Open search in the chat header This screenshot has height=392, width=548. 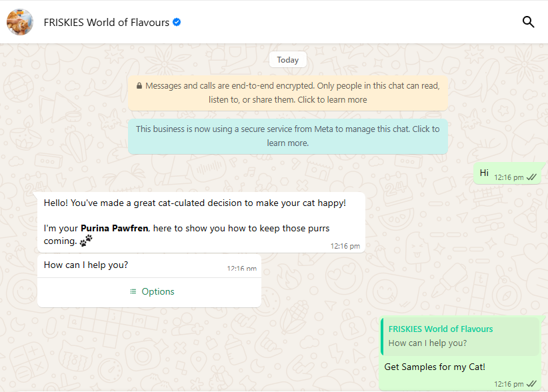528,22
